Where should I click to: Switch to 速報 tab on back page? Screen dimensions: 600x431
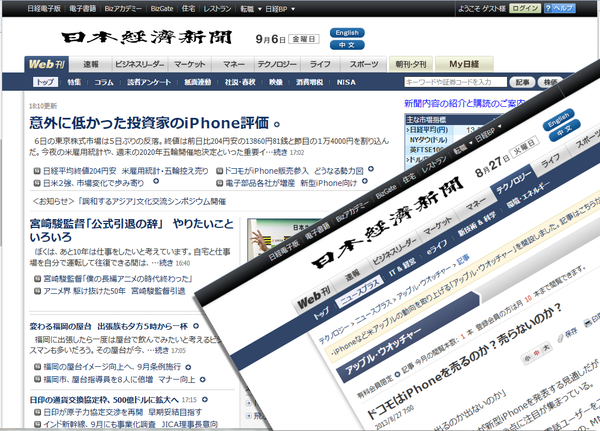pos(91,64)
